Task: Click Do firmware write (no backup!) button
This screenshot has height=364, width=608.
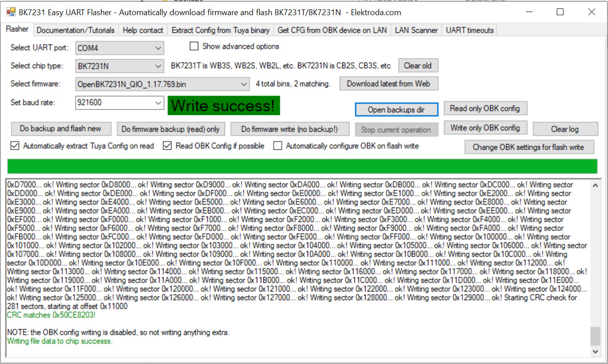Action: (x=290, y=129)
